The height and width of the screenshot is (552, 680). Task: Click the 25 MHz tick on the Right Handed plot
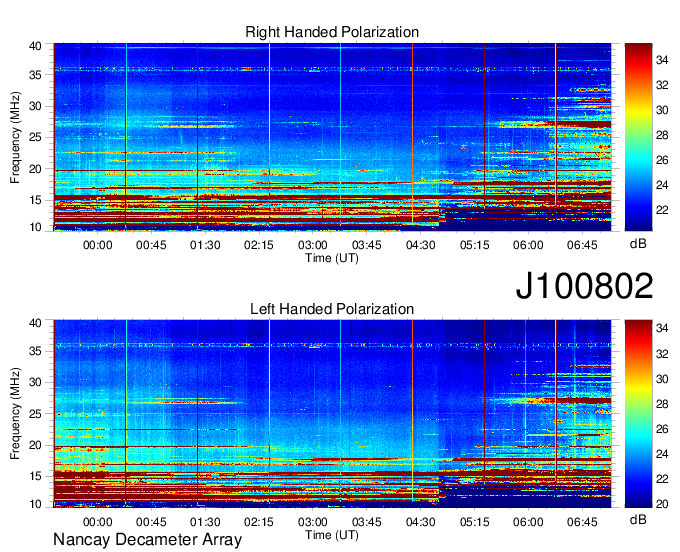tap(35, 137)
